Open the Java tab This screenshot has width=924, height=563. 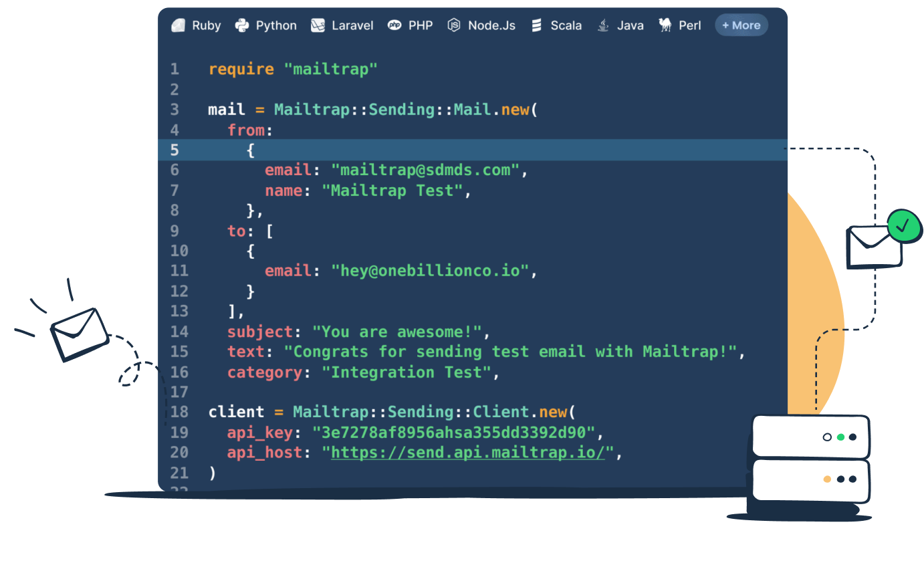pos(620,25)
